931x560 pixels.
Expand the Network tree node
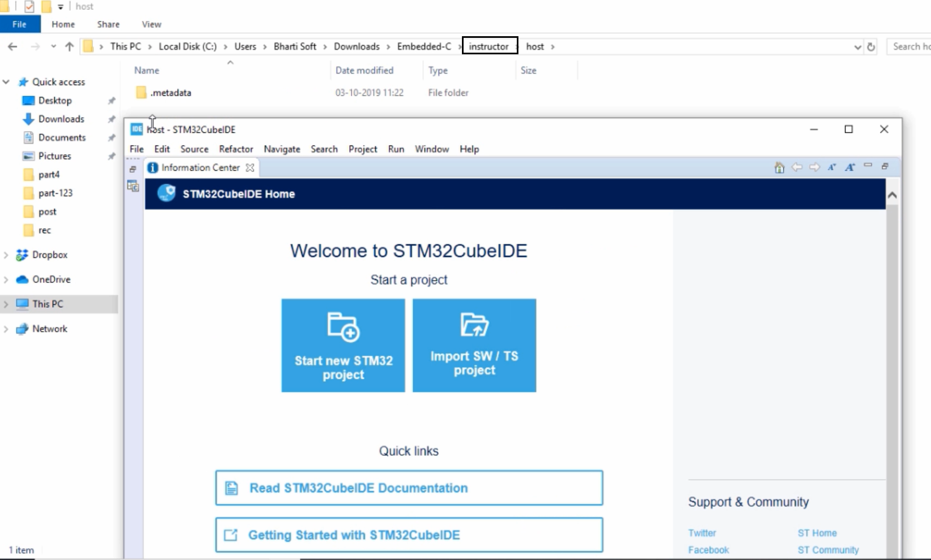pos(6,329)
